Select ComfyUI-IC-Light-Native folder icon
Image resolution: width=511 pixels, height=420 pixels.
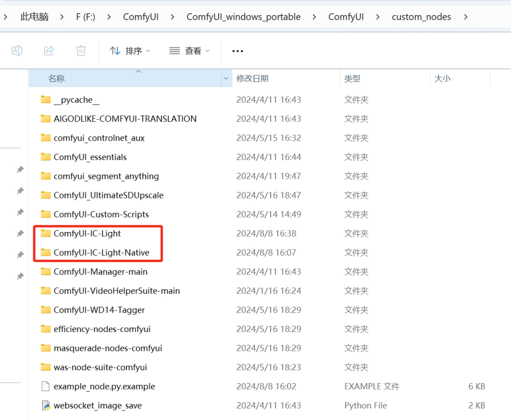45,252
